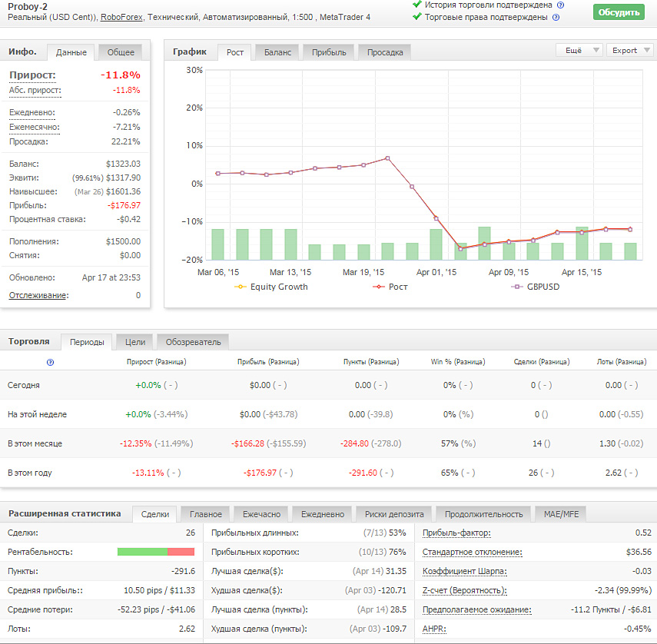
Task: Click the deposits value $1500.00
Action: point(123,241)
